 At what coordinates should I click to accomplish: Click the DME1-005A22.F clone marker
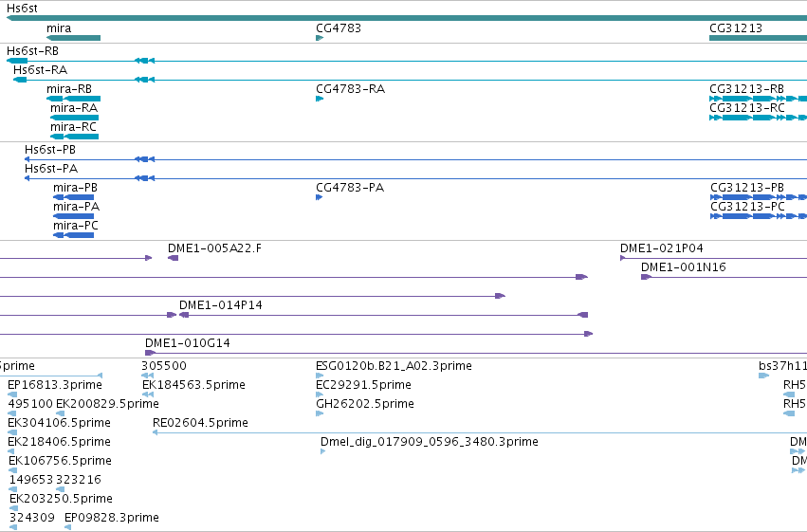pos(173,258)
